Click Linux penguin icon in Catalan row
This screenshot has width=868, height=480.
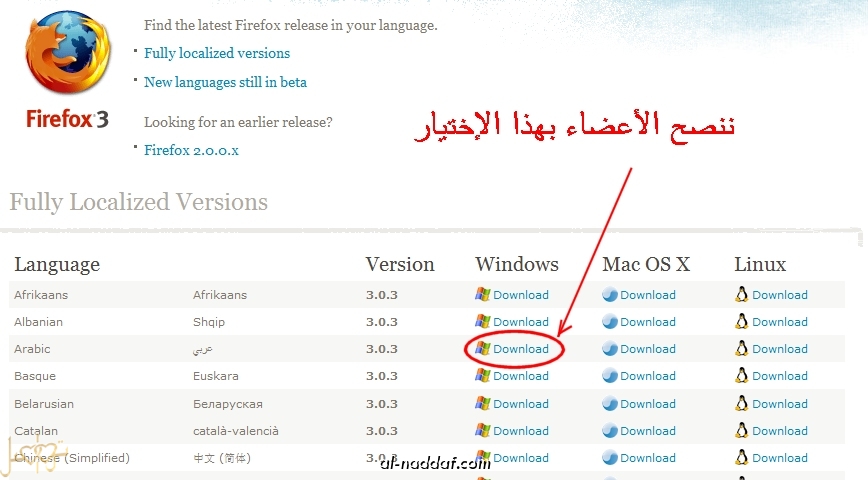(x=741, y=430)
